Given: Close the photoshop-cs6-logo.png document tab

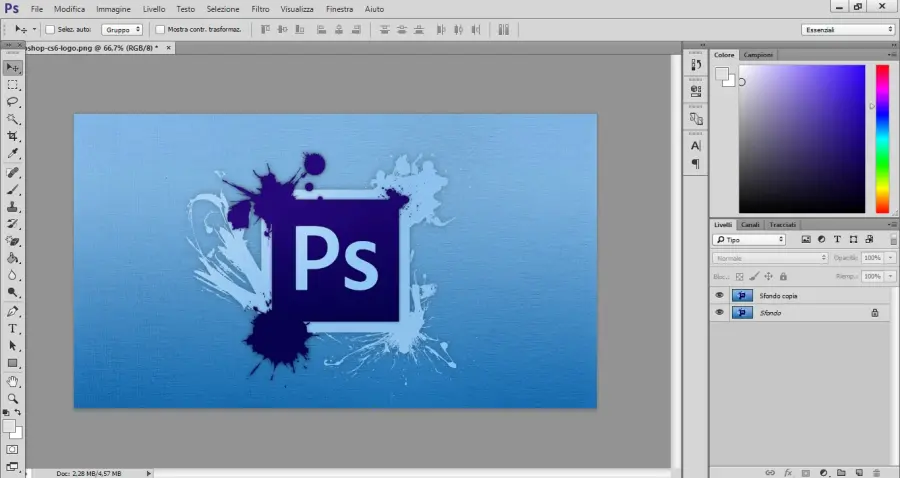Looking at the screenshot, I should pyautogui.click(x=169, y=48).
